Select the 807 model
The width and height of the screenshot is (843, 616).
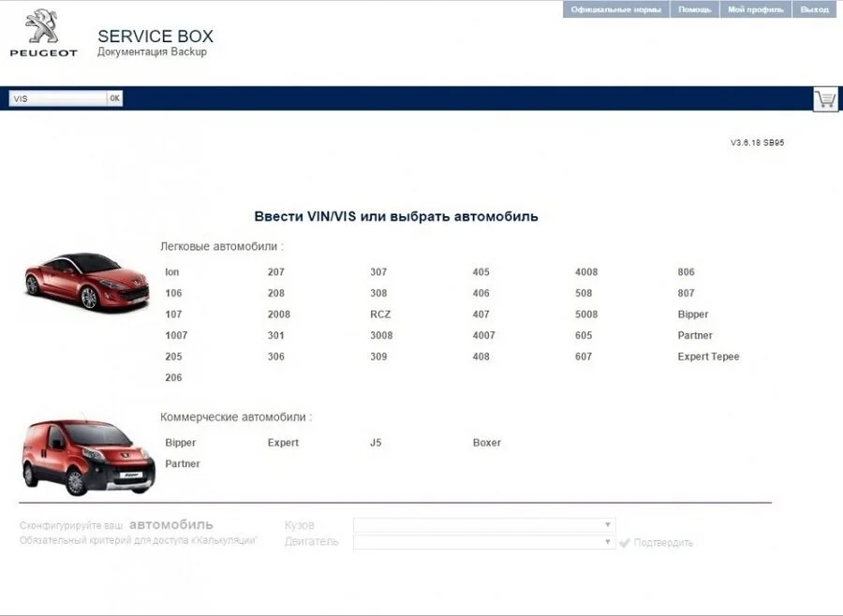pos(687,293)
